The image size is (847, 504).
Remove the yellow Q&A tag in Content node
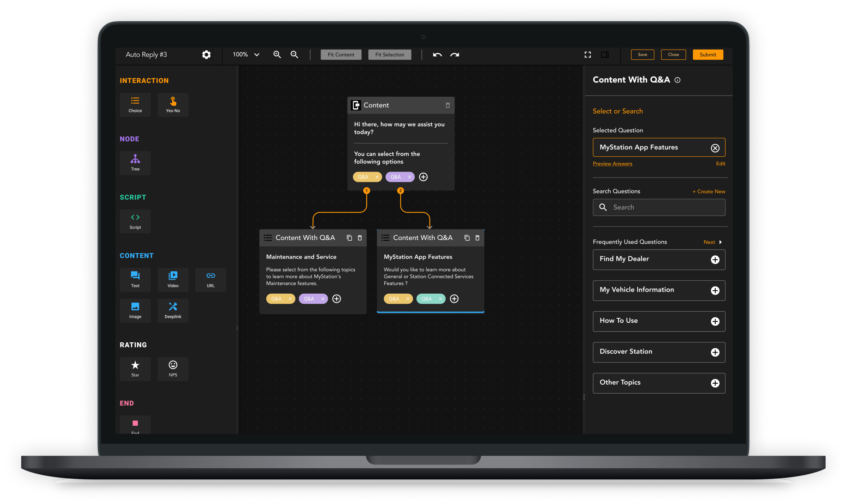pos(377,177)
